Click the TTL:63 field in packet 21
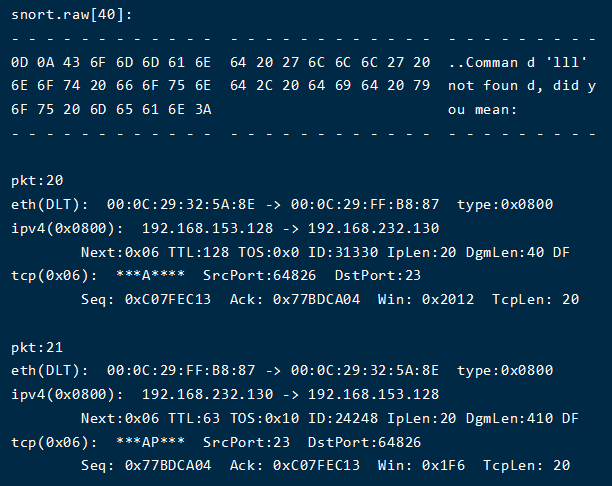Viewport: 612px width, 486px height. (x=194, y=418)
